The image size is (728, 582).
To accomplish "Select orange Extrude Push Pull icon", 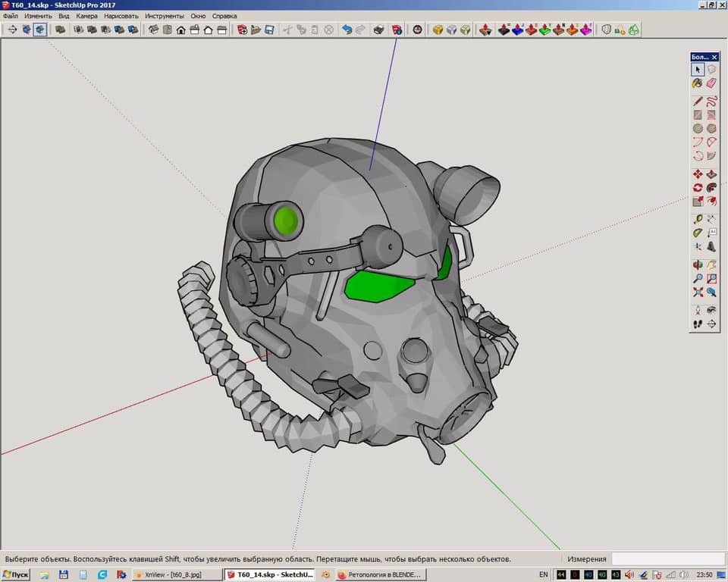I will pyautogui.click(x=573, y=30).
